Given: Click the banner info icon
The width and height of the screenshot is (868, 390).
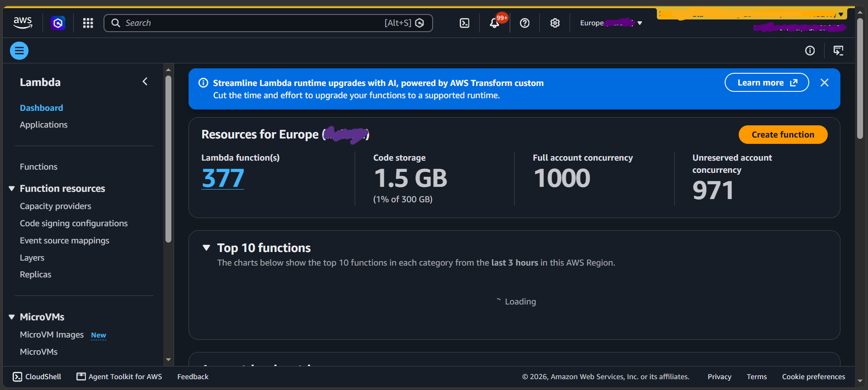Looking at the screenshot, I should 203,83.
